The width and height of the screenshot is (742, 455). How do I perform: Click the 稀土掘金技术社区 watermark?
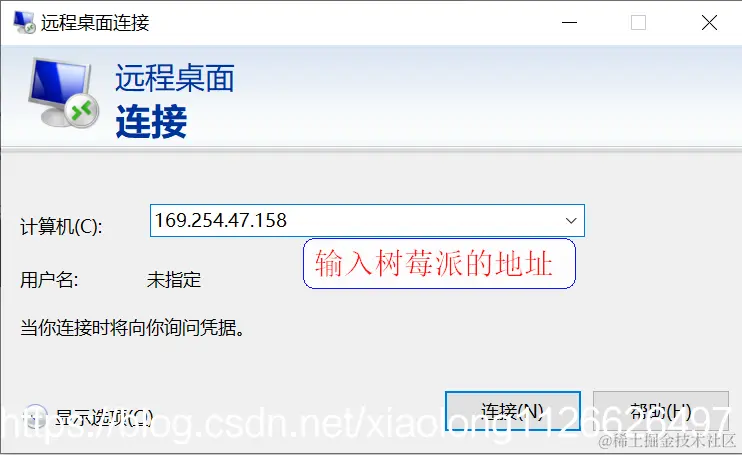(x=667, y=440)
